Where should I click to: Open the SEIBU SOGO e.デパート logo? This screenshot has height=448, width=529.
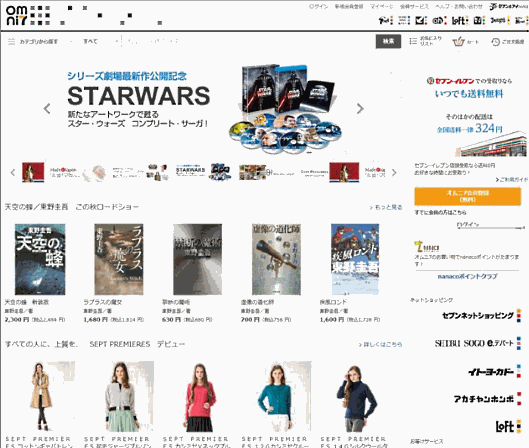pos(477,343)
